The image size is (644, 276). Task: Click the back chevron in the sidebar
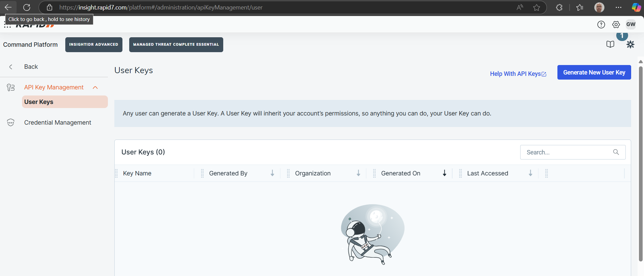11,67
